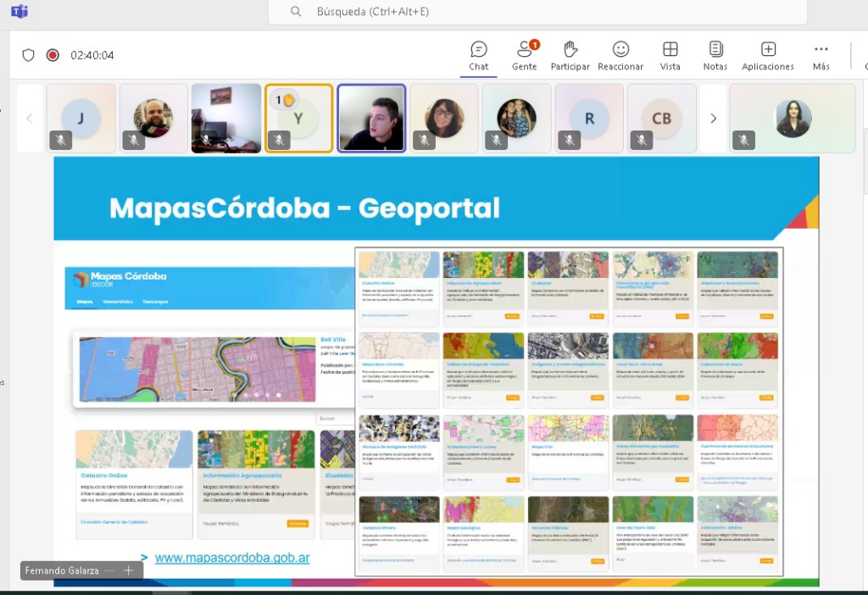Click the meeting timer 02:40:04
The width and height of the screenshot is (868, 595).
(x=92, y=55)
